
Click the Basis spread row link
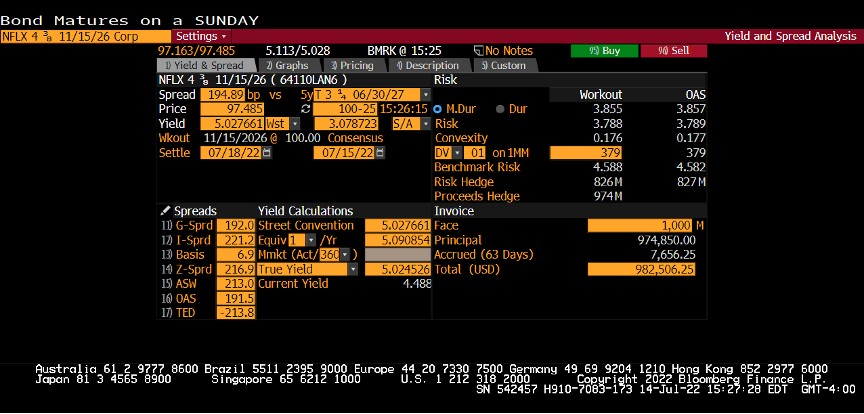182,255
